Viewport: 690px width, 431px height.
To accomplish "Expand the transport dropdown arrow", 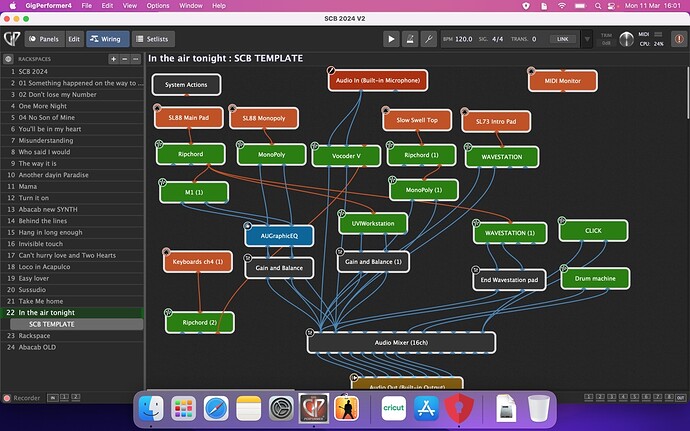I will 587,39.
